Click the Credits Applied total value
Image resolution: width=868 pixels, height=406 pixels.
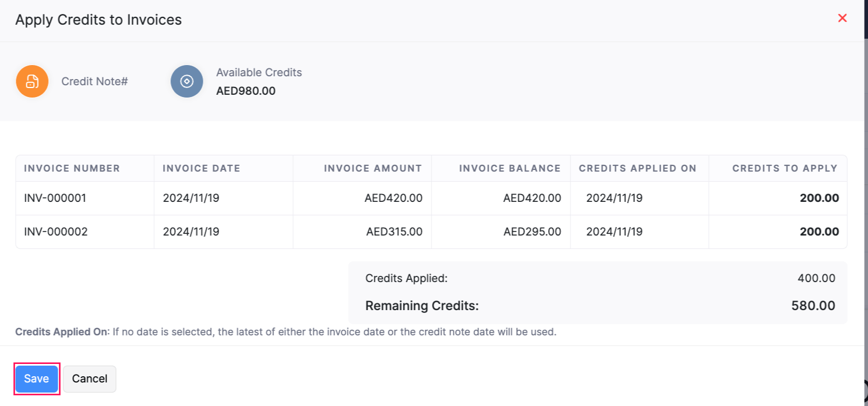click(816, 278)
